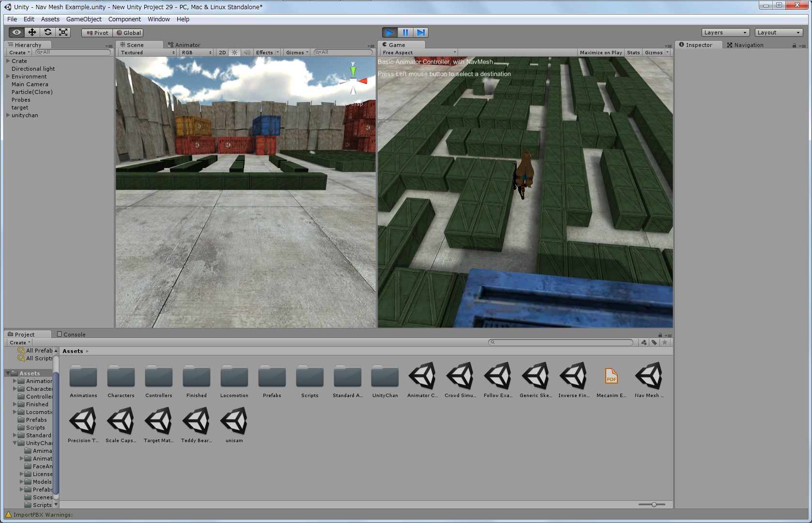Open the Free Aspect dropdown
This screenshot has height=523, width=812.
coord(419,52)
